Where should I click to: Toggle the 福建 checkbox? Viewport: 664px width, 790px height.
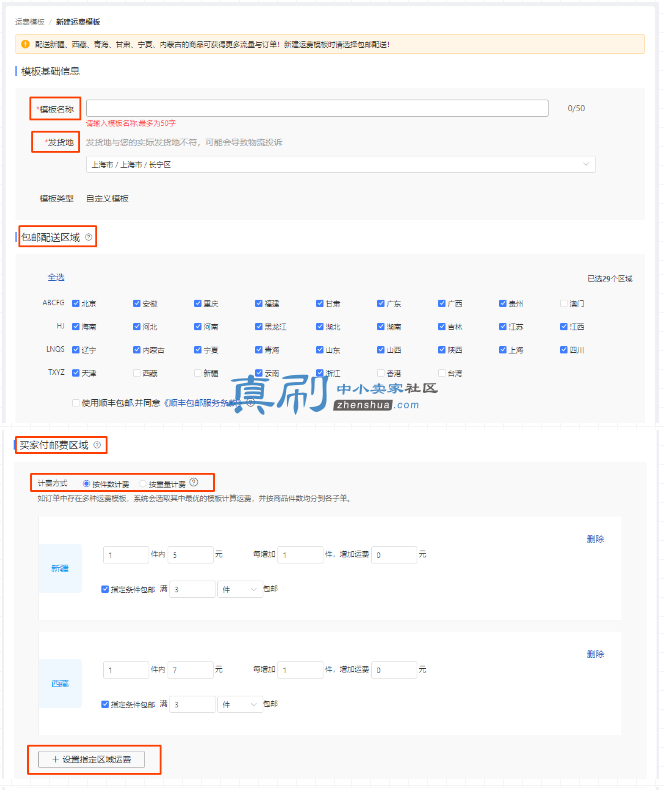[258, 303]
